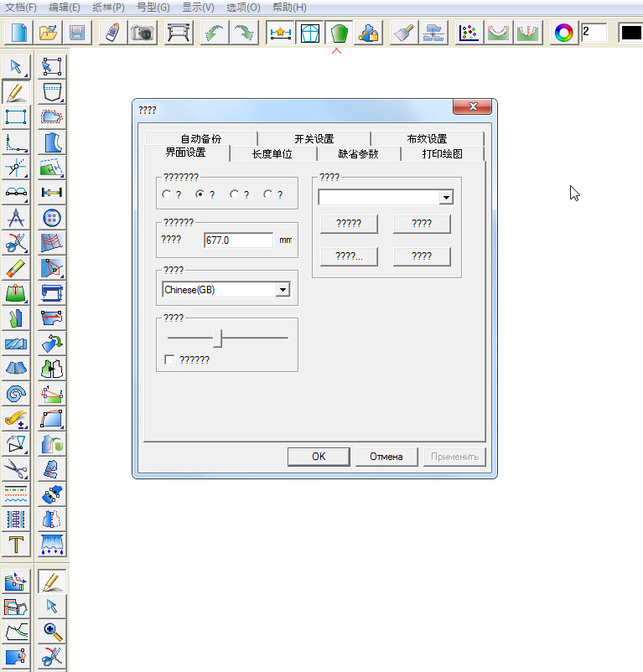Viewport: 643px width, 672px height.
Task: Select the compass tool in left toolbar
Action: tap(16, 218)
